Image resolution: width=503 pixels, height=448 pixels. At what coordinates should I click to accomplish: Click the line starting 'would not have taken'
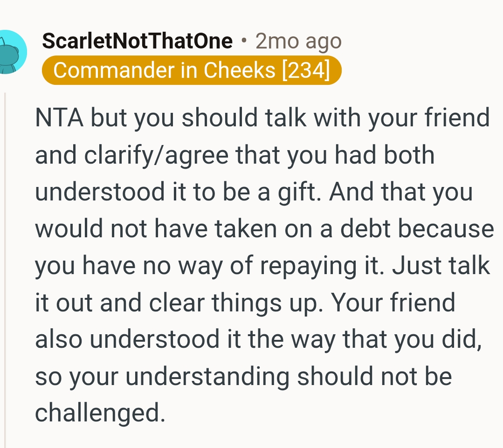(x=264, y=229)
